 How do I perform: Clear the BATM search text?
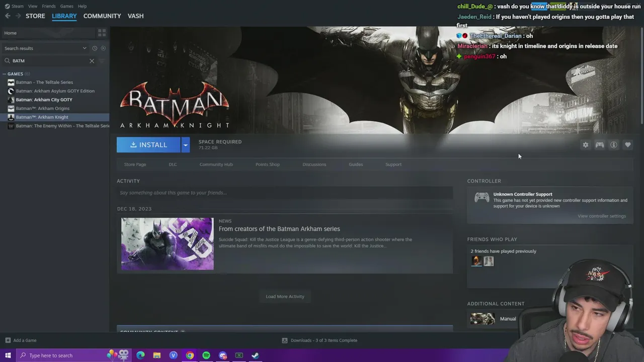click(x=92, y=61)
